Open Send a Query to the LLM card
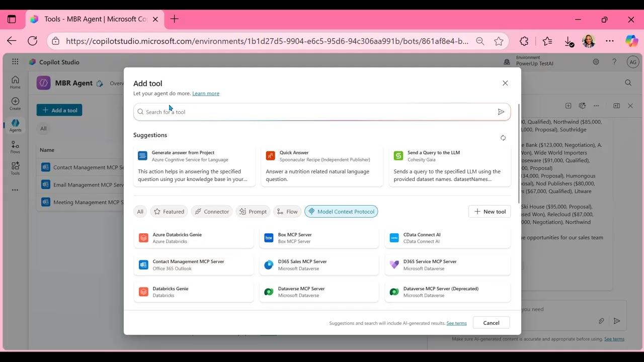 [x=450, y=166]
